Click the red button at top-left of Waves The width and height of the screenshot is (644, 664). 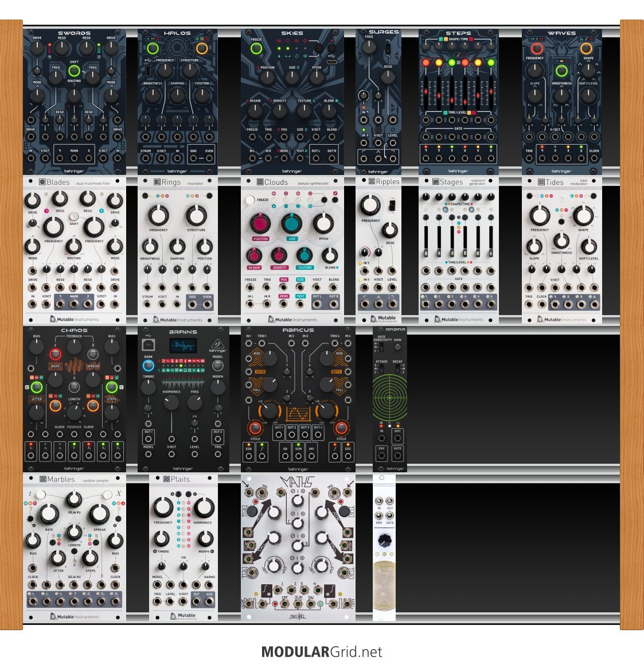[537, 48]
